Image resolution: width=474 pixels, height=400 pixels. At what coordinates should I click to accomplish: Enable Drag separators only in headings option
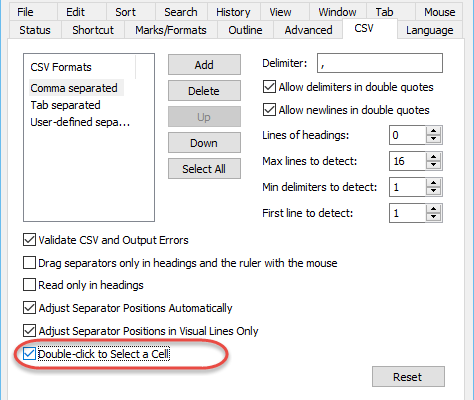point(29,263)
